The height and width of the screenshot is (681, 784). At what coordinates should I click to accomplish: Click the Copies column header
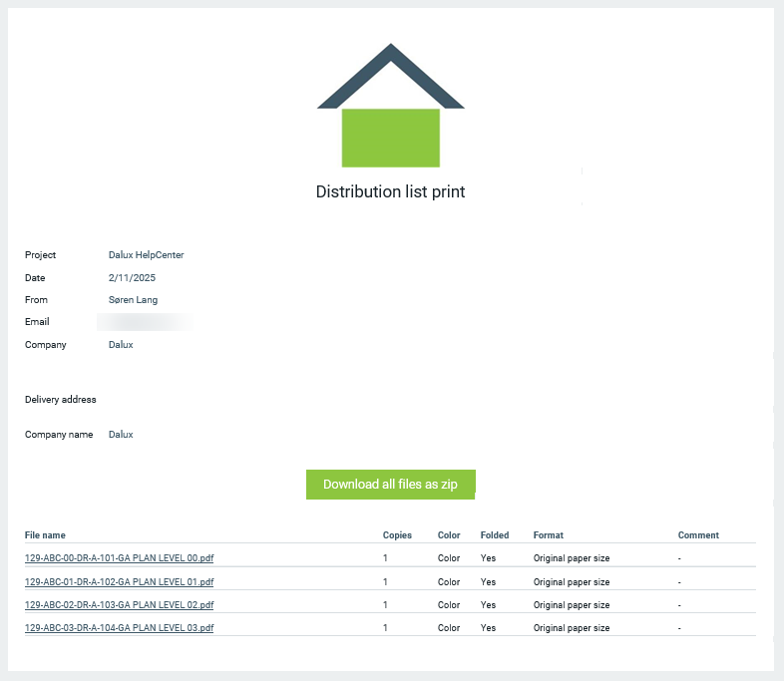point(397,535)
